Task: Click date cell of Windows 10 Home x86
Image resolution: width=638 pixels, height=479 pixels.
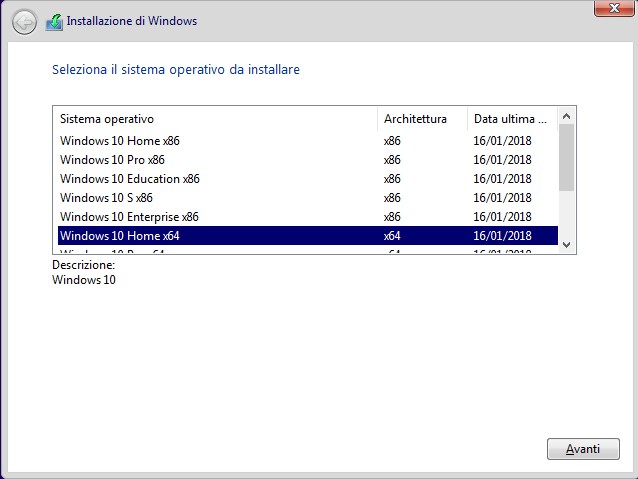Action: (x=503, y=141)
